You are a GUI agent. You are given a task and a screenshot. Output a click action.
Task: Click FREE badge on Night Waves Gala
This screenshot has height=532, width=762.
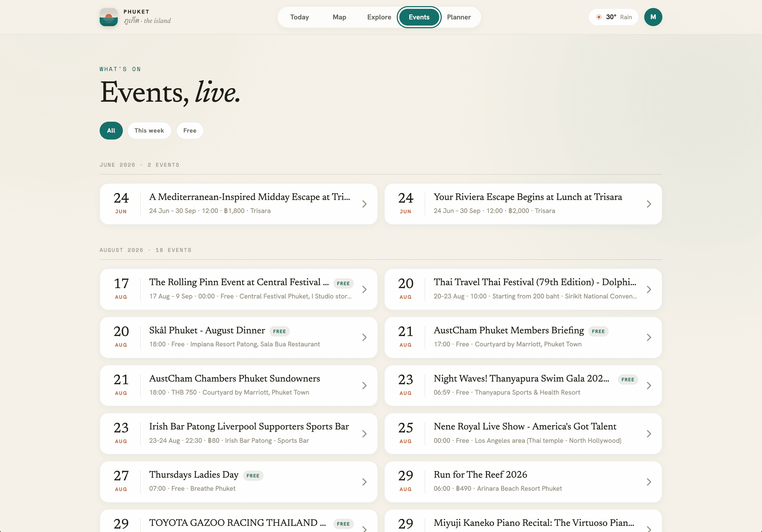(x=628, y=379)
